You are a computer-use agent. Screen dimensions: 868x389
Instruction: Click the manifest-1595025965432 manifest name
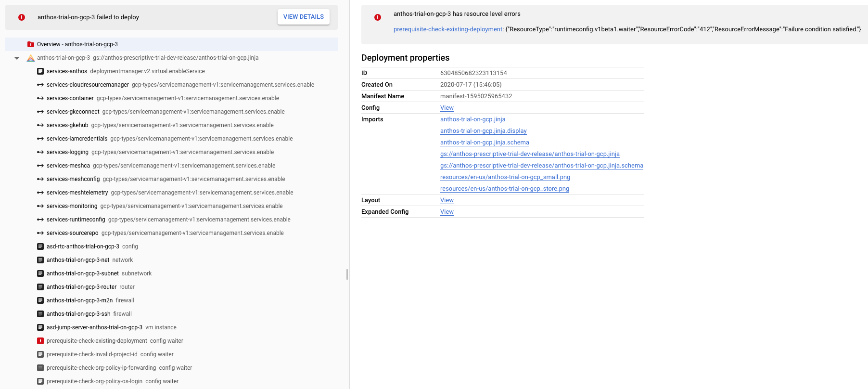(476, 96)
